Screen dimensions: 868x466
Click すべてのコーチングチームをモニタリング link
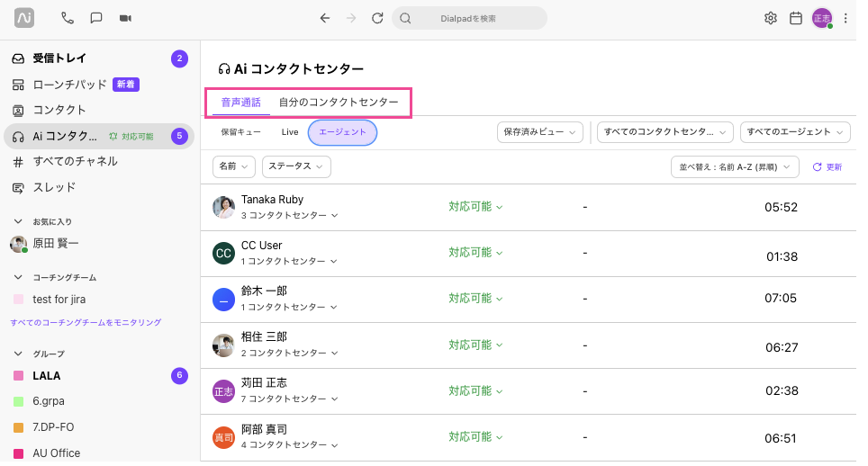coord(86,322)
